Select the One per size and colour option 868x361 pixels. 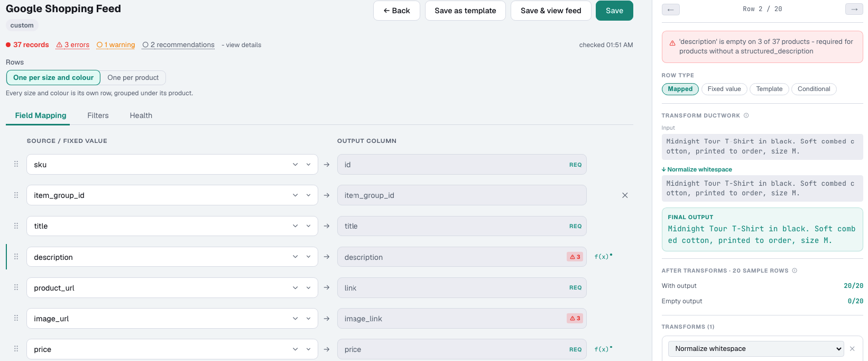[53, 77]
